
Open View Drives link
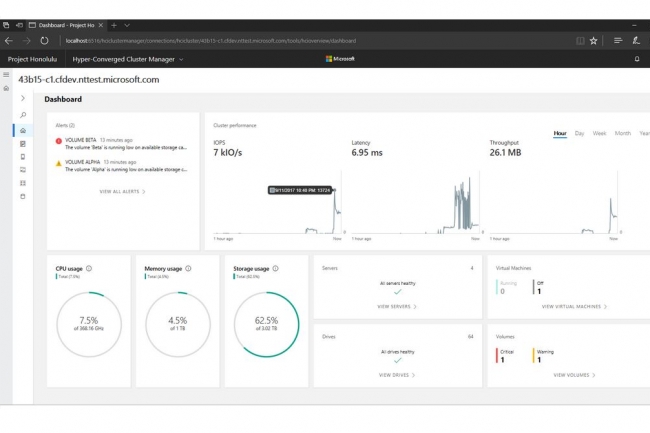pos(397,375)
